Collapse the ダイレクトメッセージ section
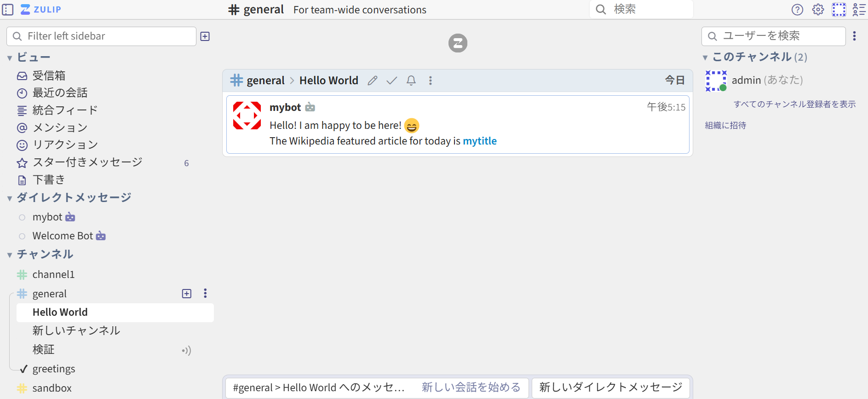The width and height of the screenshot is (868, 399). (x=10, y=198)
